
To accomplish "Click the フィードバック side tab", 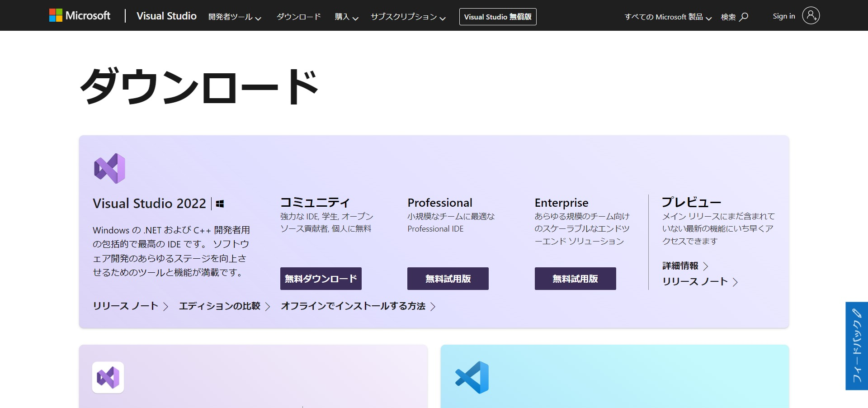I will pos(857,346).
